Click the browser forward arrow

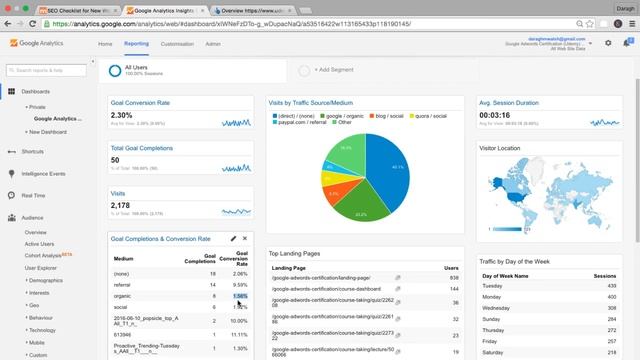point(20,24)
